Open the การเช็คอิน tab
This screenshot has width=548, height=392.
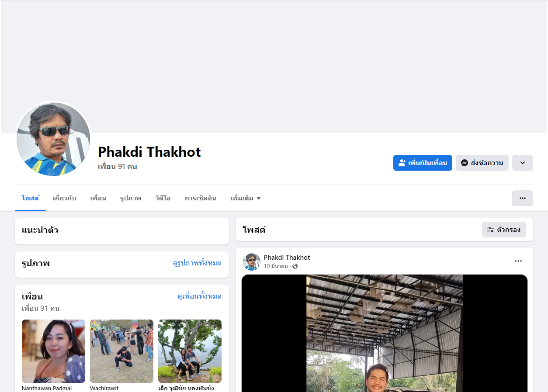(x=201, y=198)
